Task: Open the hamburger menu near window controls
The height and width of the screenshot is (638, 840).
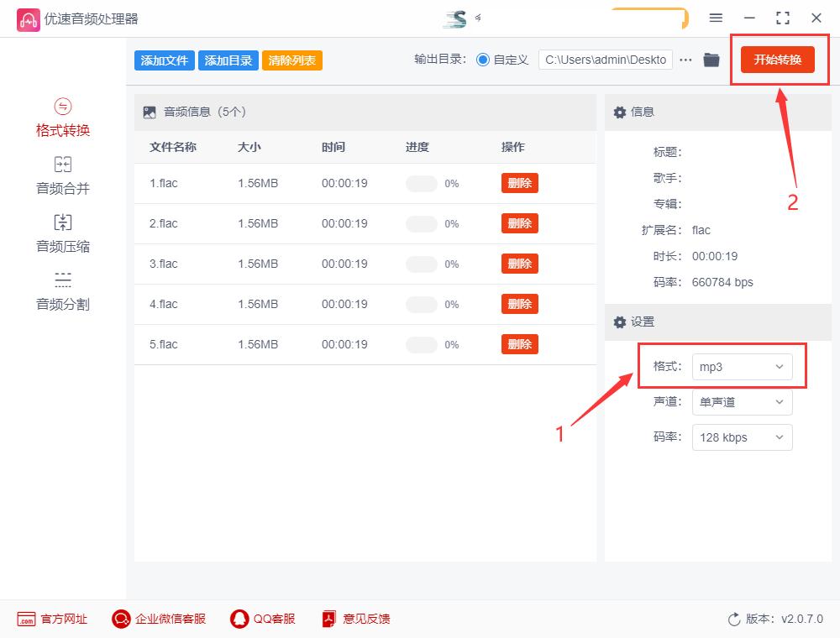Action: [716, 18]
